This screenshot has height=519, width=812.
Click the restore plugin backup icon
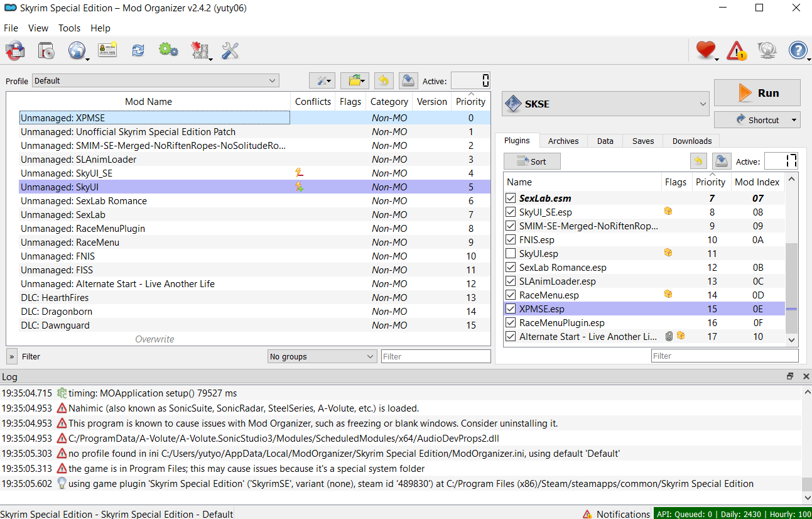tap(698, 161)
